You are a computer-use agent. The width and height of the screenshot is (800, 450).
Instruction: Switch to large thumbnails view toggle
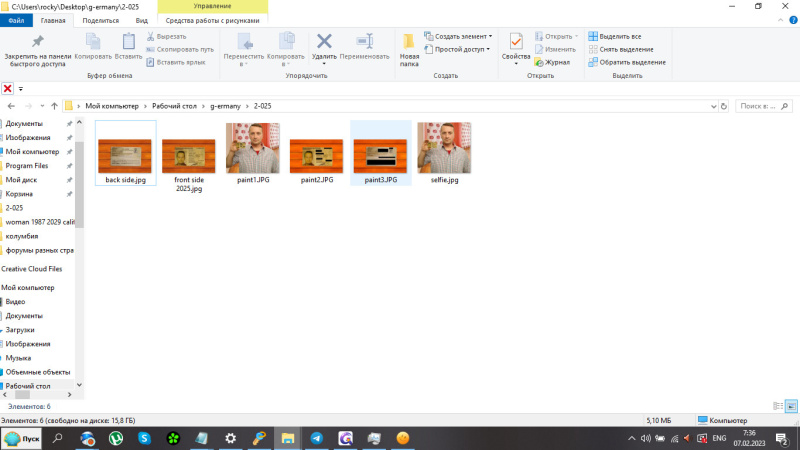tap(791, 406)
